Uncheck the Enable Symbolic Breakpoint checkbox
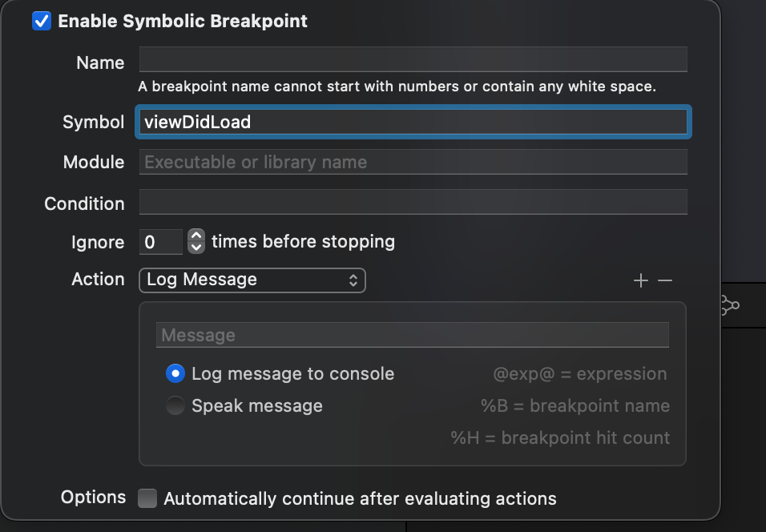Image resolution: width=766 pixels, height=532 pixels. [42, 21]
